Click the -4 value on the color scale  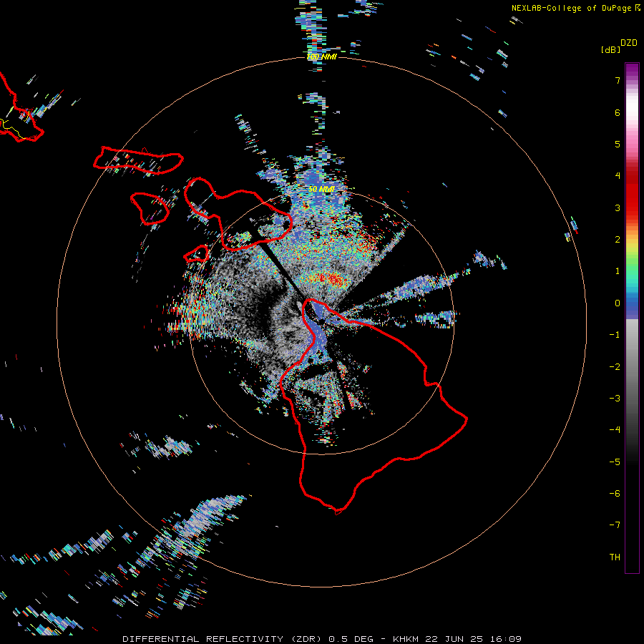tap(615, 430)
